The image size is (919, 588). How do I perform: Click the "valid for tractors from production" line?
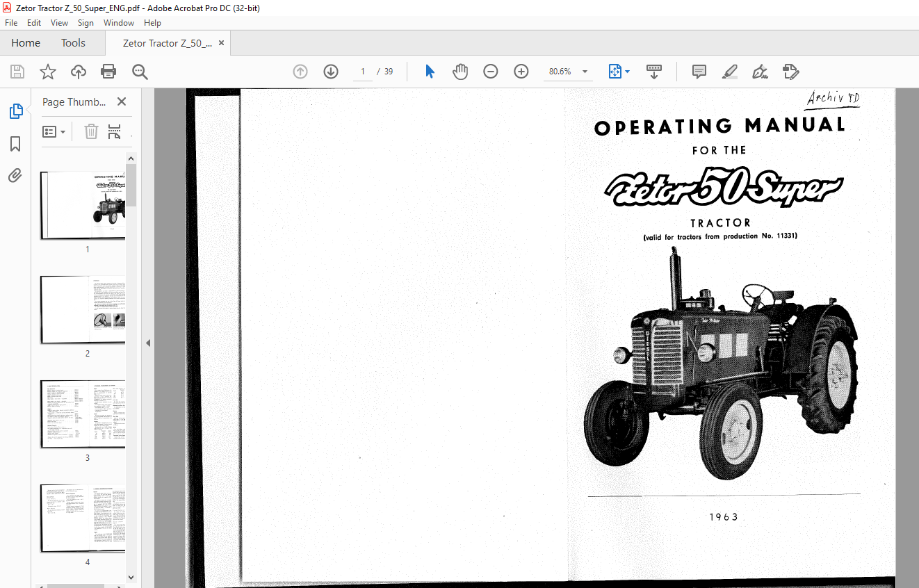pyautogui.click(x=720, y=236)
